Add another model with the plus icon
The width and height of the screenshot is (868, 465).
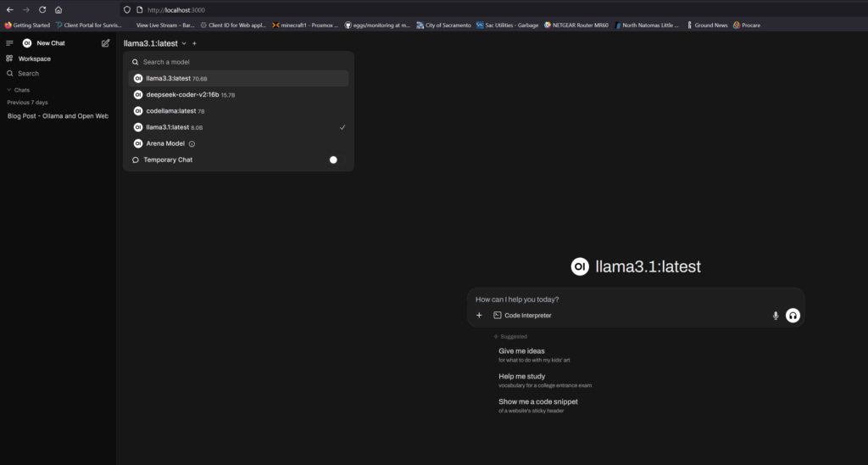(x=194, y=43)
